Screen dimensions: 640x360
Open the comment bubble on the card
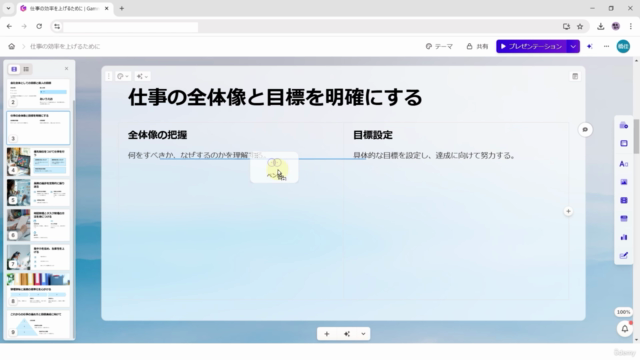click(585, 130)
